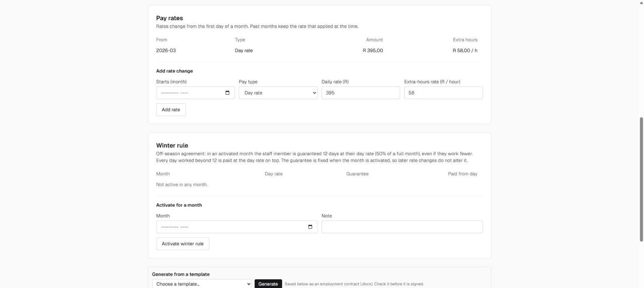644x288 pixels.
Task: Click Activate winter rule button
Action: tap(183, 244)
